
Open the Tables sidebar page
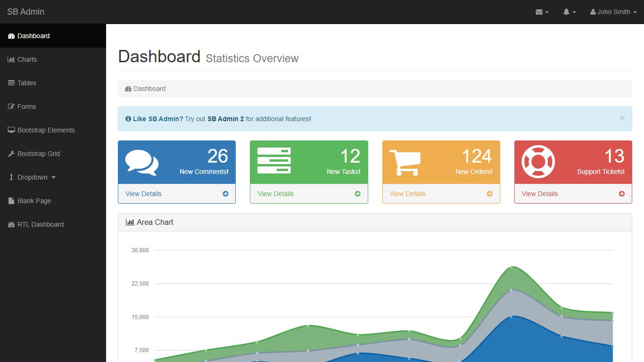pyautogui.click(x=27, y=83)
